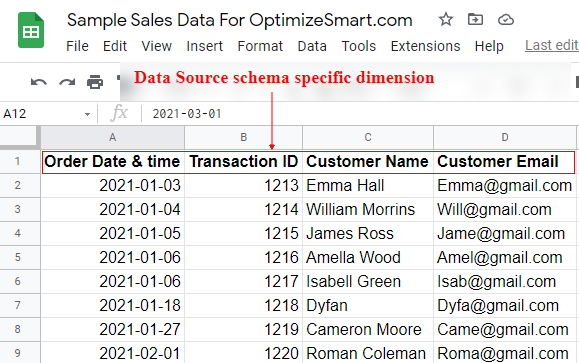
Task: Select the Isabell Green name cell
Action: point(368,281)
